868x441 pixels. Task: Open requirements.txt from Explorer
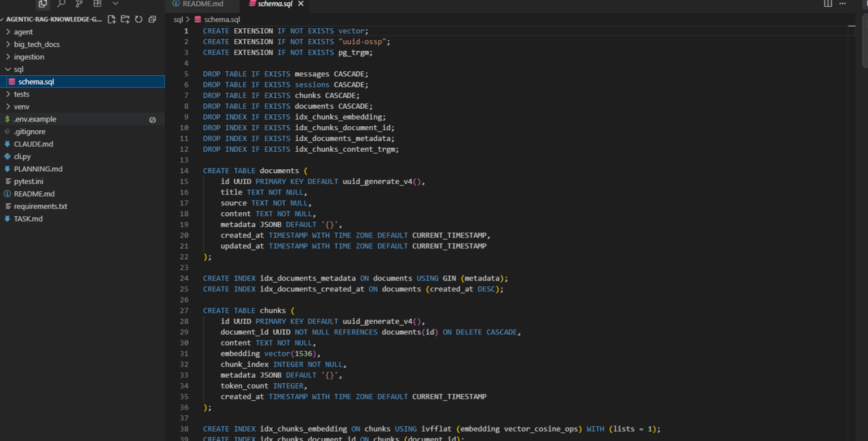[x=82, y=206]
